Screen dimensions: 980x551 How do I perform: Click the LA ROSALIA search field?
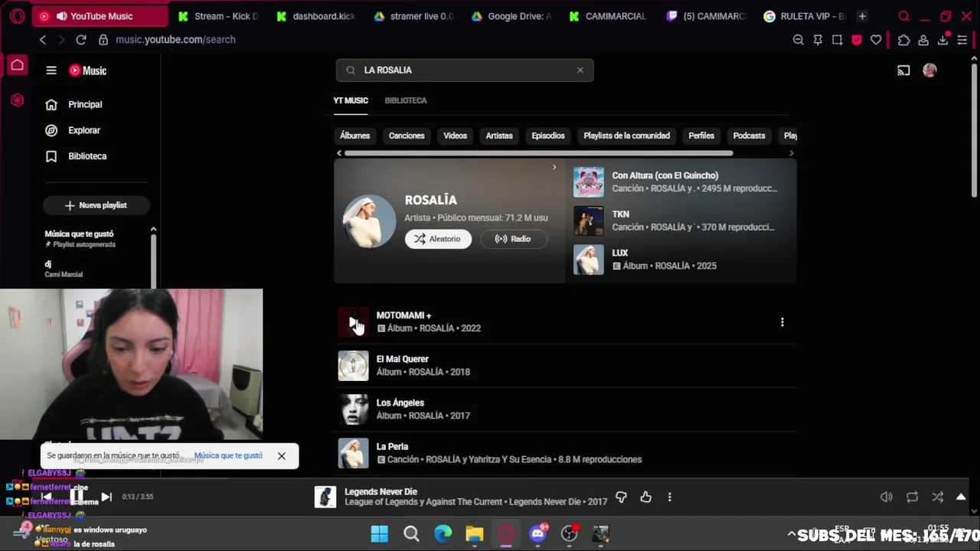point(465,70)
